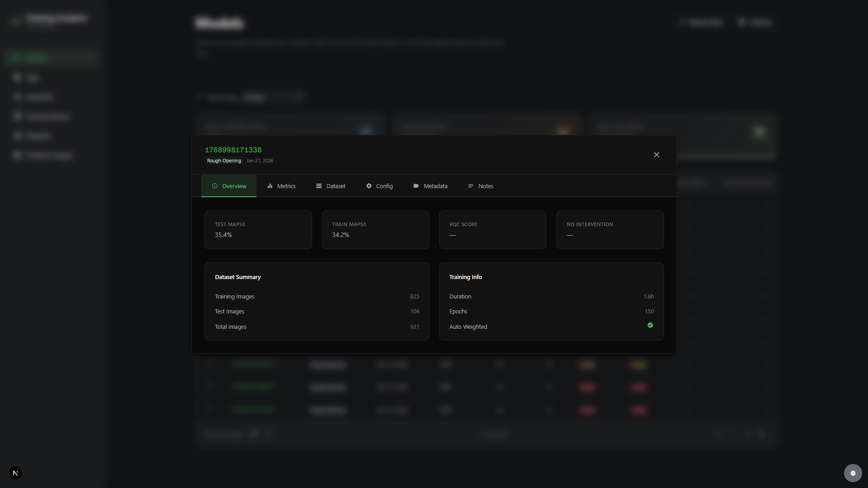This screenshot has width=868, height=488.
Task: Click the Jan 21, 2026 date
Action: (260, 161)
